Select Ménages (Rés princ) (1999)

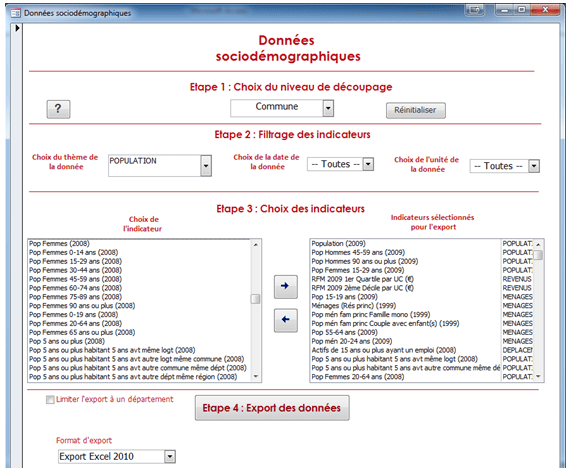coord(422,306)
